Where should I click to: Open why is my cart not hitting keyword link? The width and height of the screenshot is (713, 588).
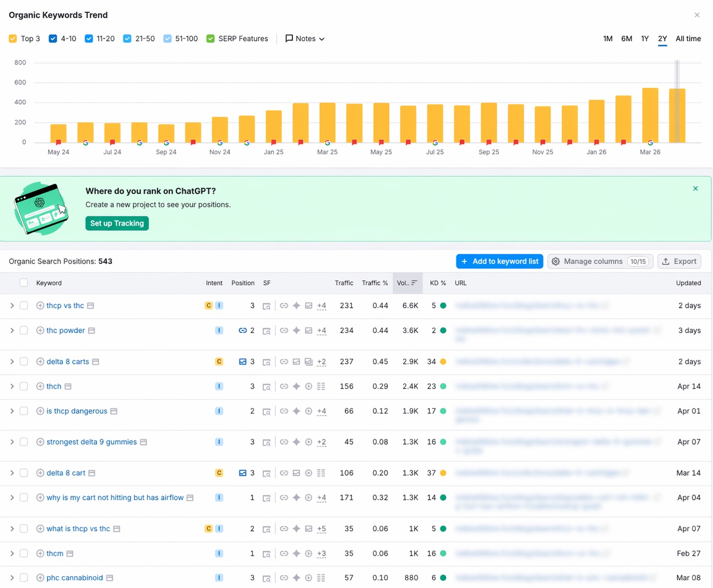pos(115,498)
